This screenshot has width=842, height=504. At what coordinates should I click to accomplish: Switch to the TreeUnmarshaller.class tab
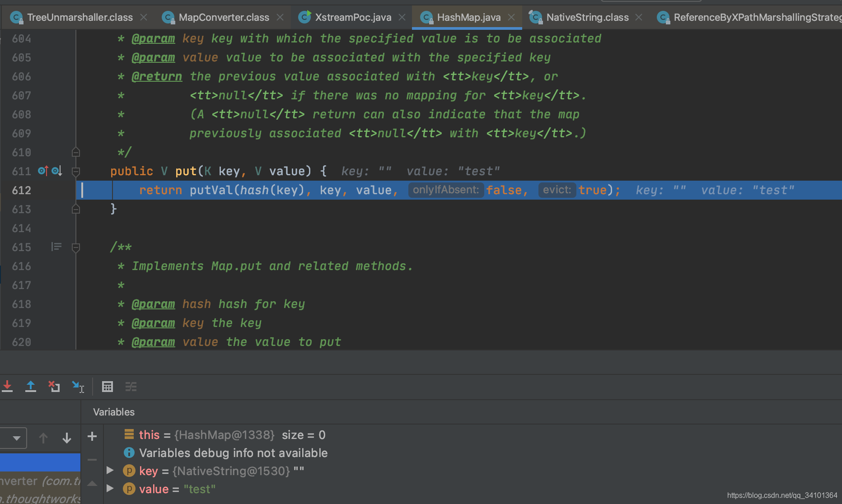[x=80, y=17]
